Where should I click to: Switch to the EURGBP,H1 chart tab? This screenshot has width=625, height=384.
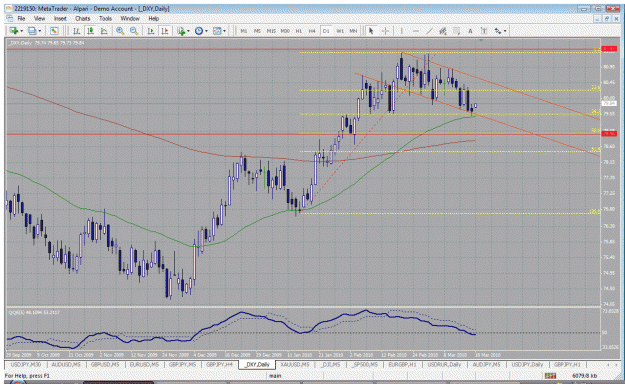[402, 364]
